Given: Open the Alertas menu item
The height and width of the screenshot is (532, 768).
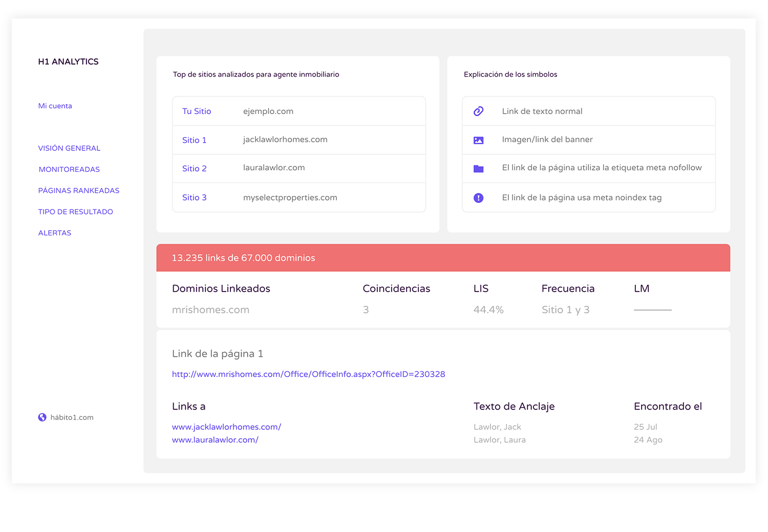Looking at the screenshot, I should coord(55,233).
